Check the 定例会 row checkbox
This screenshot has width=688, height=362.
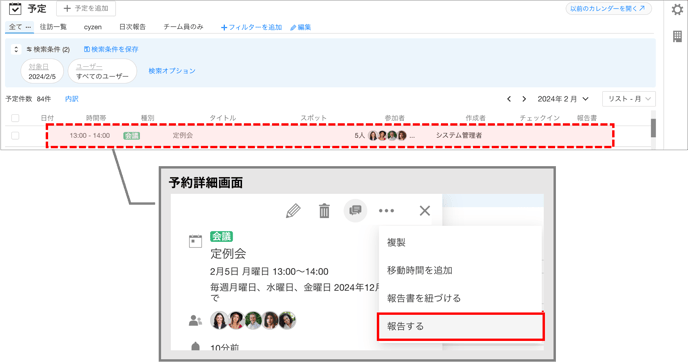click(x=15, y=136)
